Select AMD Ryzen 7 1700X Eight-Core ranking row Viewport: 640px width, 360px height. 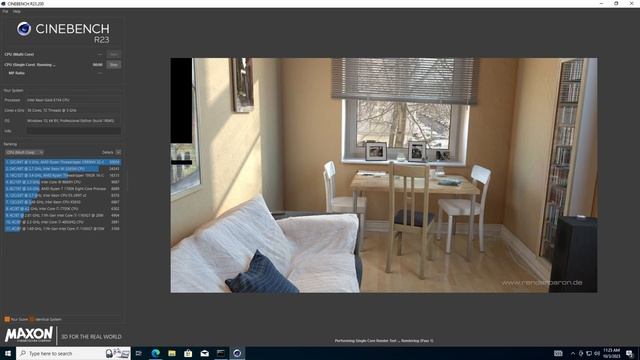click(63, 189)
